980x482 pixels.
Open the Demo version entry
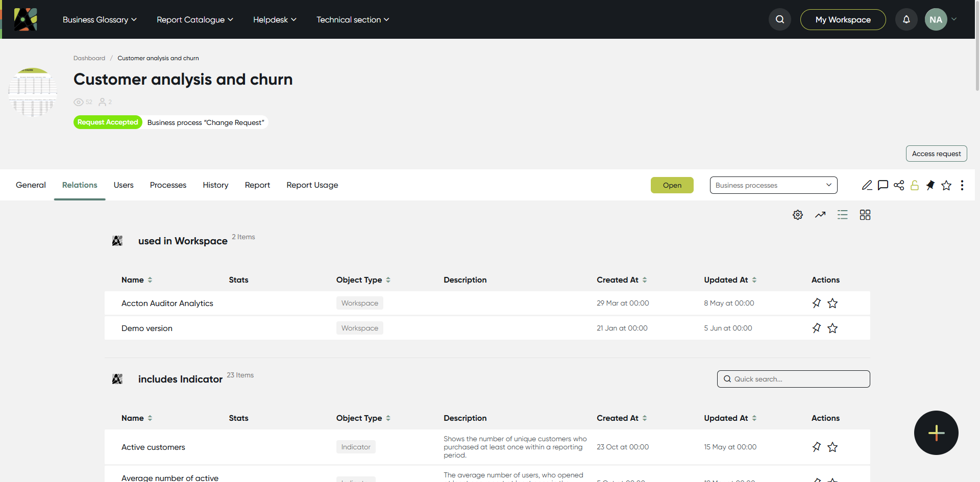(x=147, y=328)
